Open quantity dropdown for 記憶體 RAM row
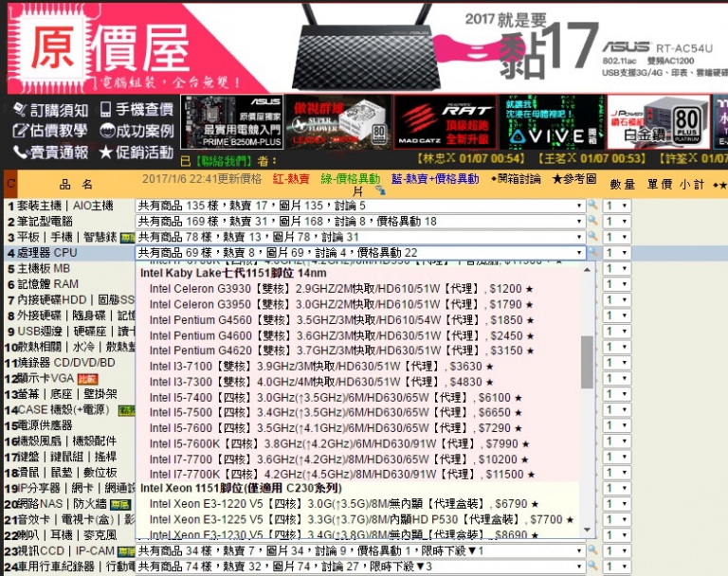 click(617, 284)
